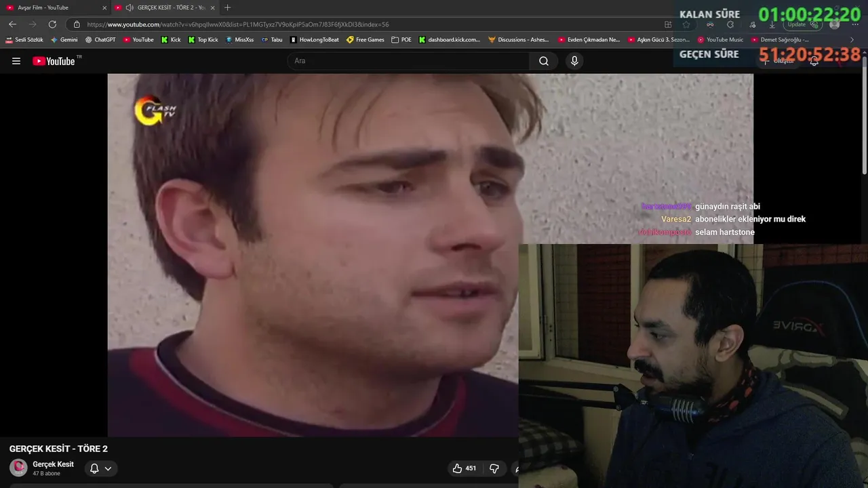Go back with the browser back arrow
This screenshot has height=488, width=868.
tap(12, 24)
